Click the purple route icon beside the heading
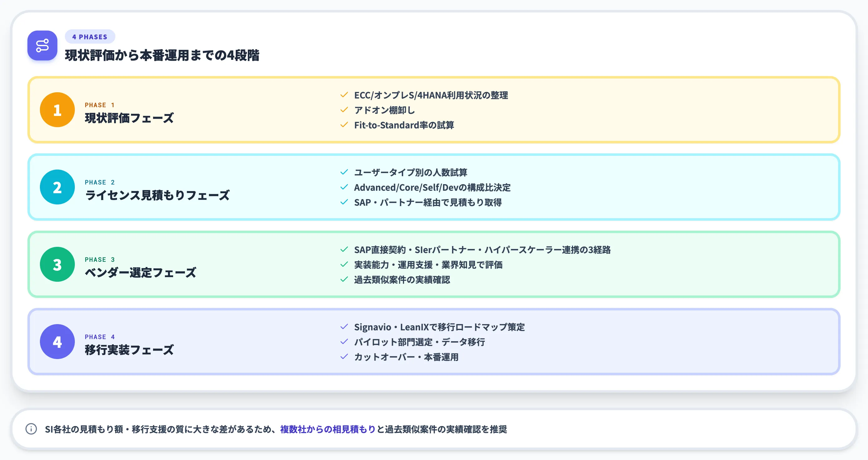Image resolution: width=868 pixels, height=460 pixels. [x=42, y=46]
